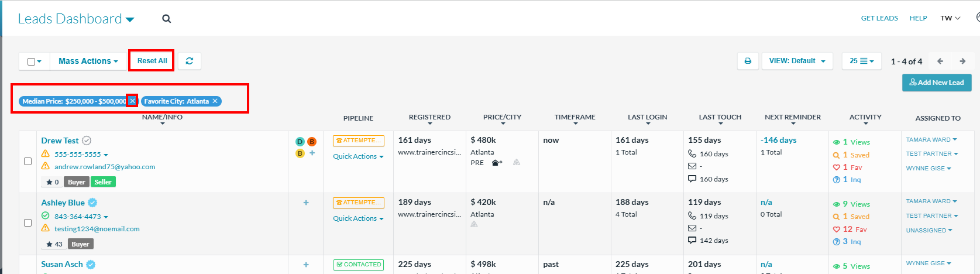
Task: Click the green Seller tag
Action: point(103,182)
